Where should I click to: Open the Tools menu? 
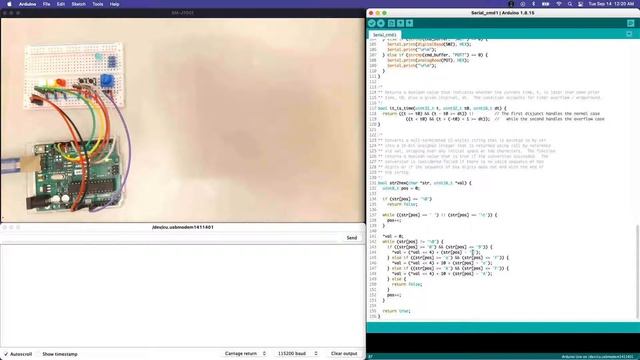pyautogui.click(x=98, y=4)
